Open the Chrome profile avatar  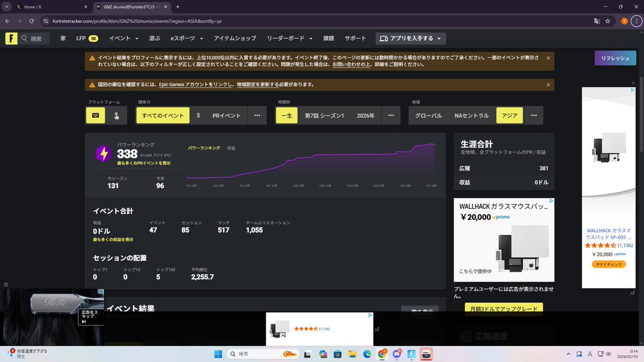[x=624, y=21]
